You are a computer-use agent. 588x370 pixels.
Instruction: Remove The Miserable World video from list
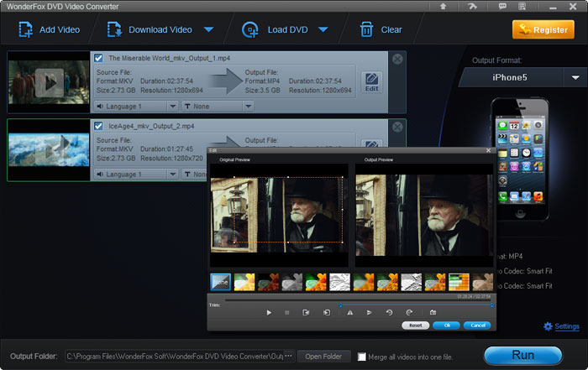[397, 59]
